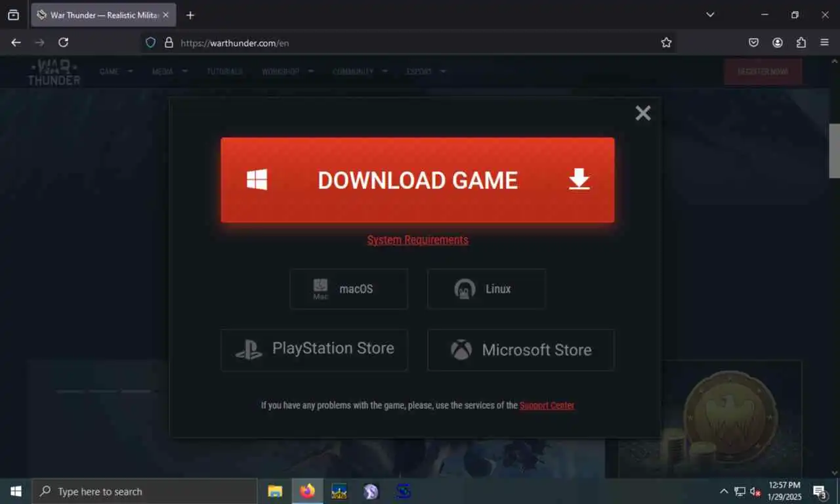Click the Windows logo inside Download button
840x504 pixels.
tap(257, 180)
